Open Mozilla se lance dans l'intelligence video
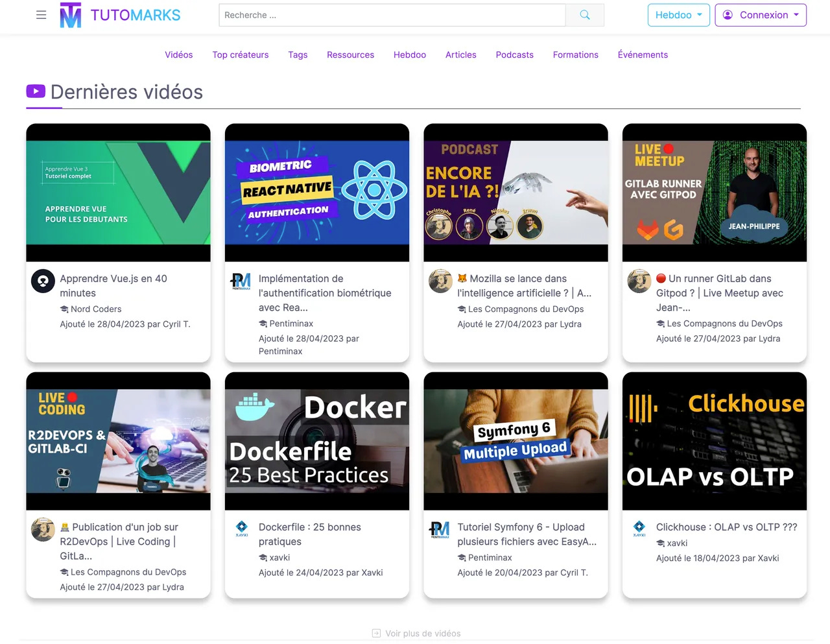This screenshot has height=644, width=830. pyautogui.click(x=524, y=285)
